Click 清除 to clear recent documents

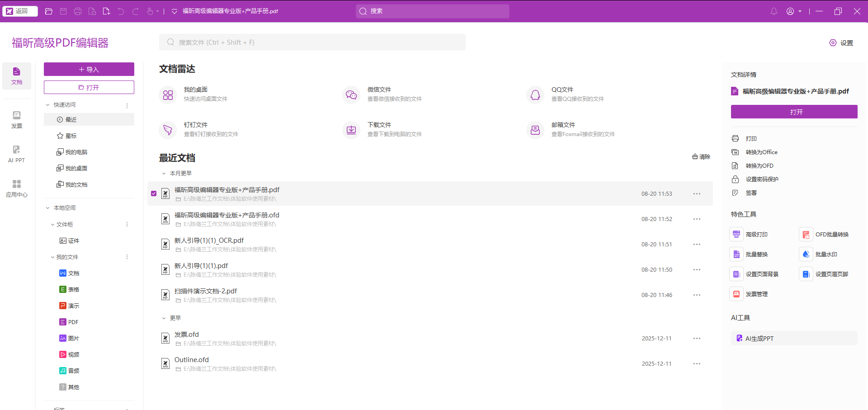(x=701, y=157)
